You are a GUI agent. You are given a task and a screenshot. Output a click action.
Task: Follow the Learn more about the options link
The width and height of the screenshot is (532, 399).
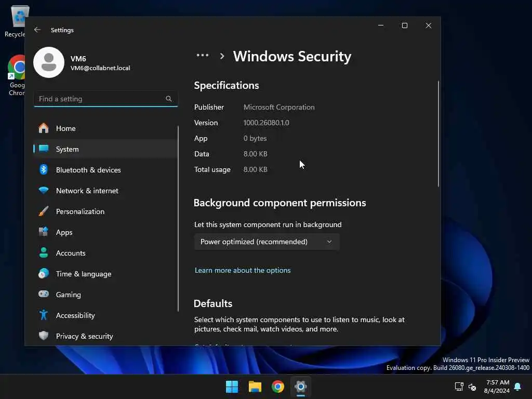tap(243, 270)
